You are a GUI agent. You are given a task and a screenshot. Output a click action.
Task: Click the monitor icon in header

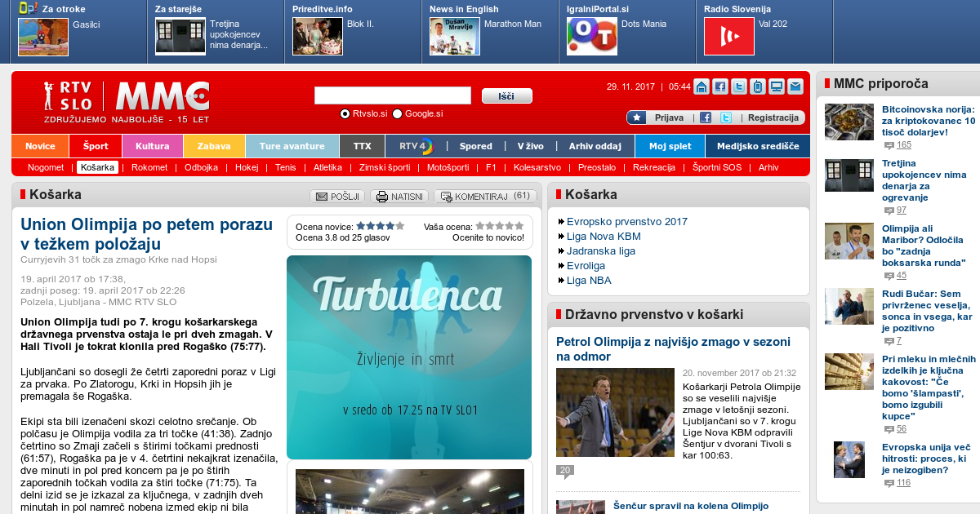tap(776, 87)
